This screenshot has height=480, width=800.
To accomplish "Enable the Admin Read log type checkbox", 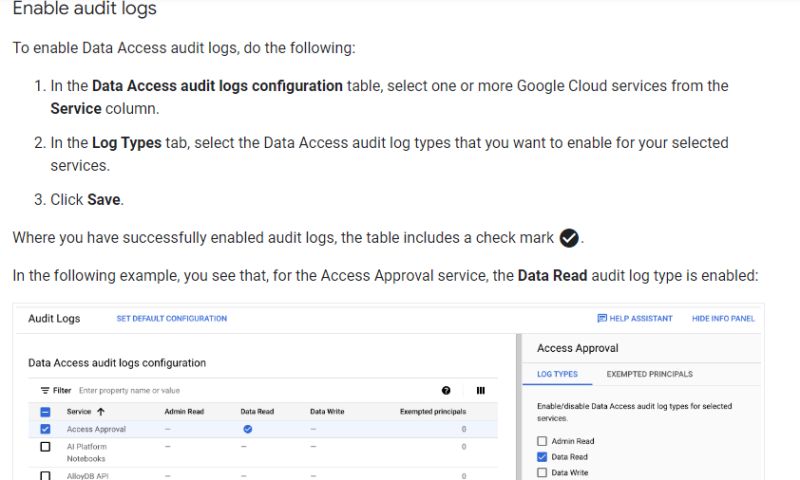I will 542,441.
